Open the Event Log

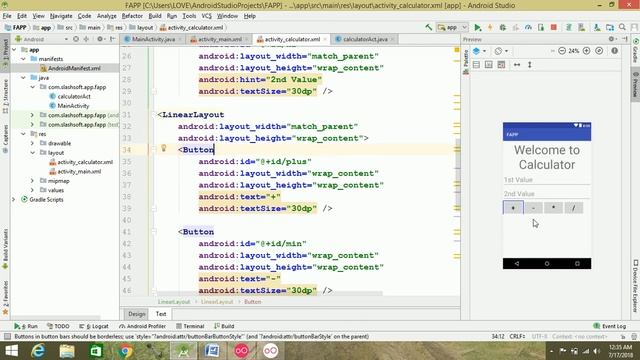click(609, 326)
